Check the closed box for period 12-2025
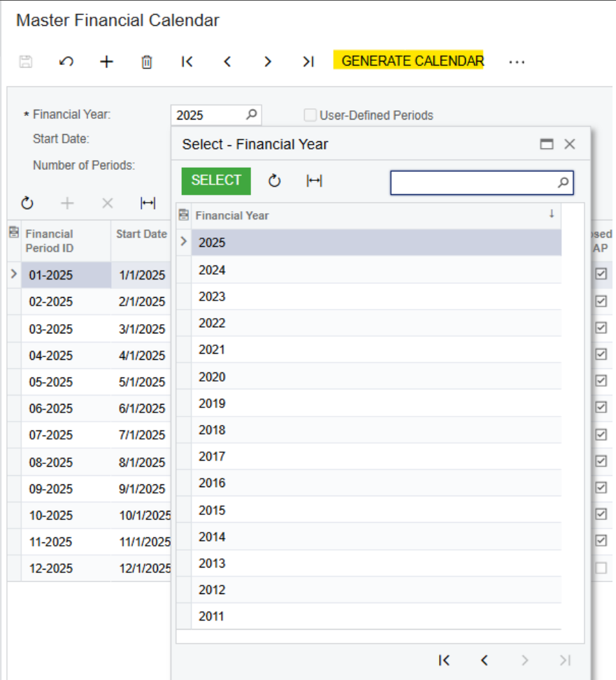Viewport: 616px width, 680px height. pos(601,568)
